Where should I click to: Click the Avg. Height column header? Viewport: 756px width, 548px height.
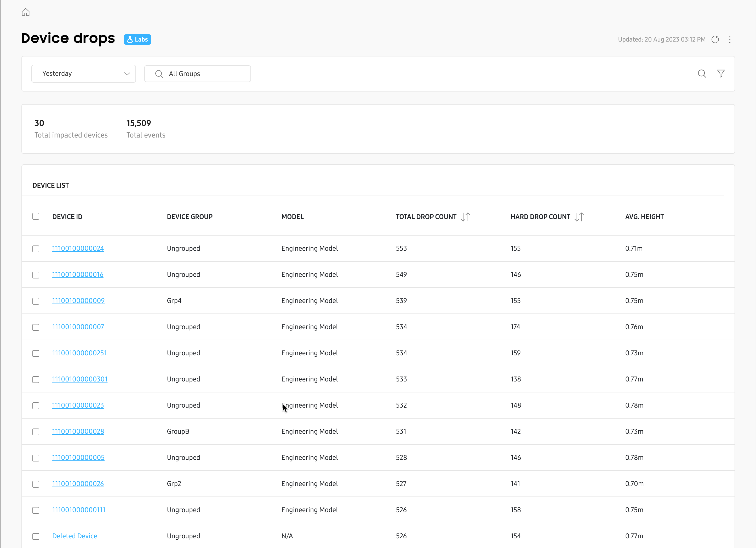[x=644, y=217]
